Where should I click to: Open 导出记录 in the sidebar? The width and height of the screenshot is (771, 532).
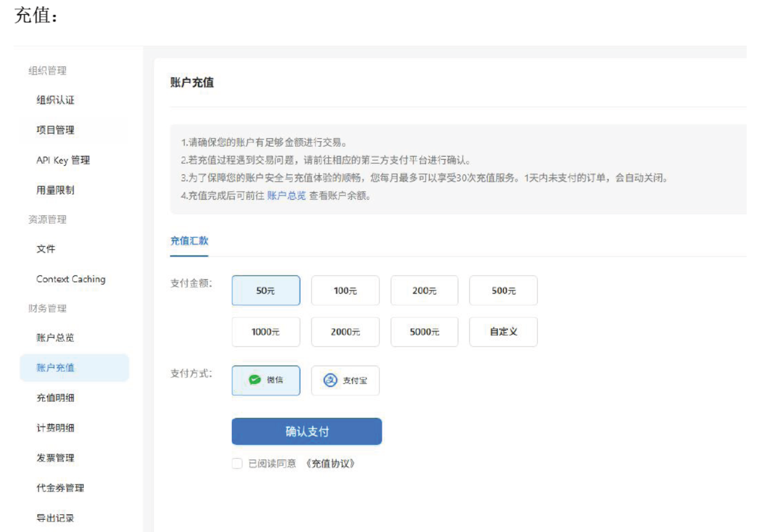[56, 518]
